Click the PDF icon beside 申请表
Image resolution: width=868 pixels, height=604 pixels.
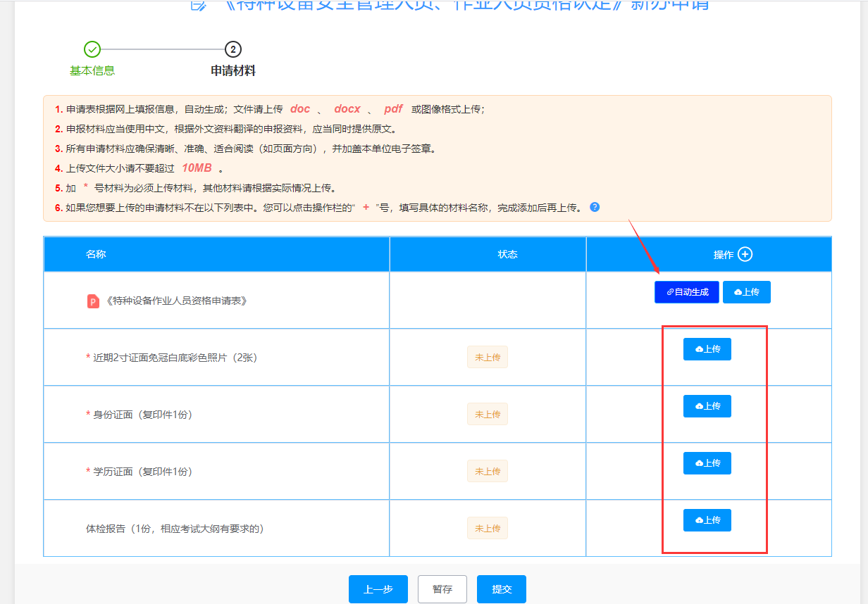point(93,301)
